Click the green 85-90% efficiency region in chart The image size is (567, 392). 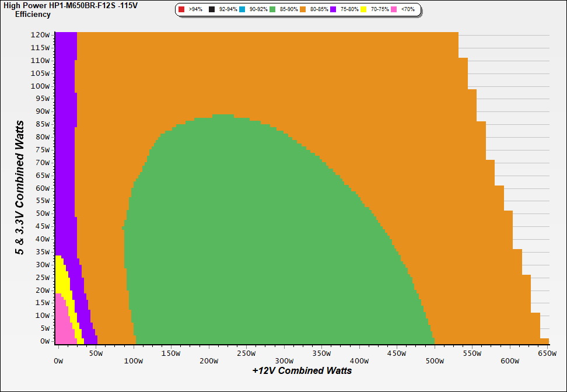coord(233,233)
